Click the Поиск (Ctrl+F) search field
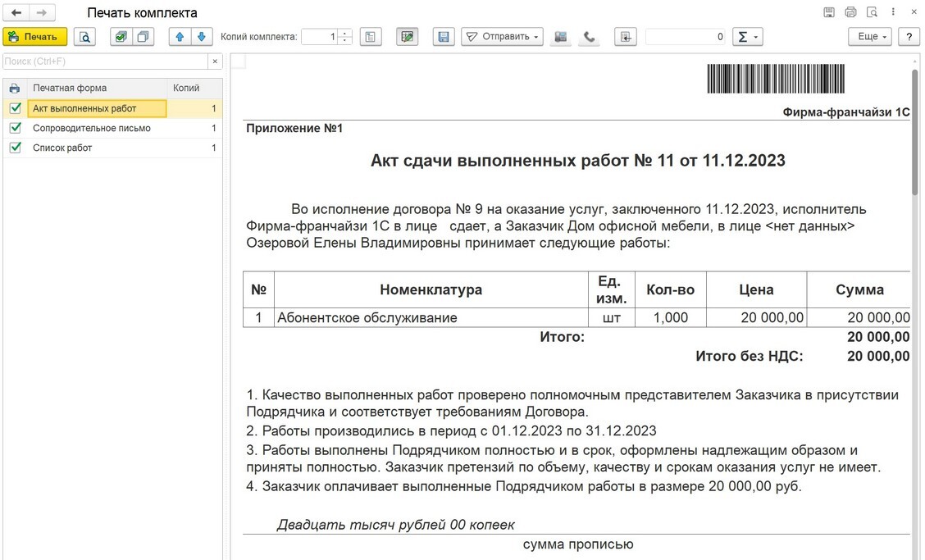The height and width of the screenshot is (560, 925). point(105,61)
